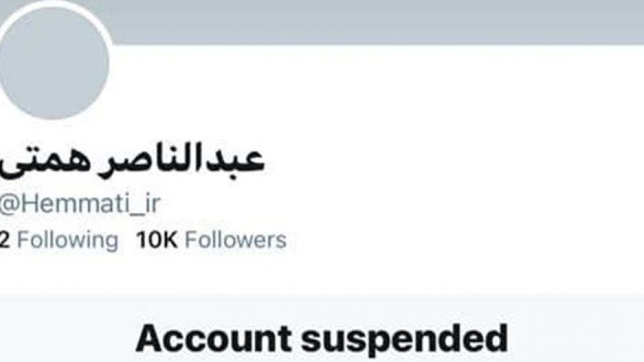
Task: Click the @ symbol in the username
Action: [9, 204]
